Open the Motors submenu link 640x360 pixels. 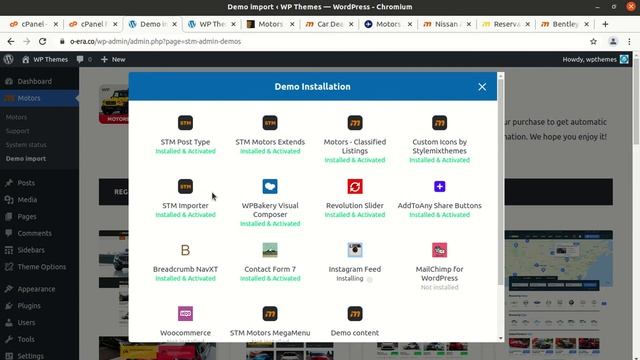16,117
